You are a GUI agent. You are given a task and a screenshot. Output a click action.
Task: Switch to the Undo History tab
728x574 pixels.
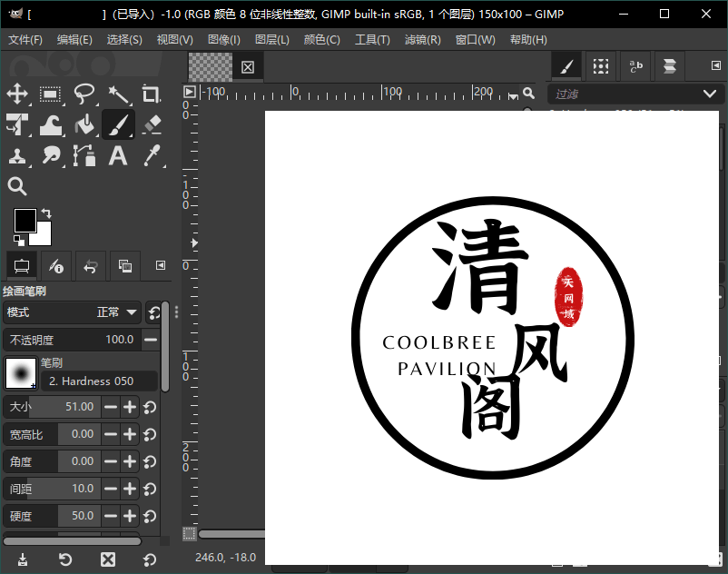point(91,266)
